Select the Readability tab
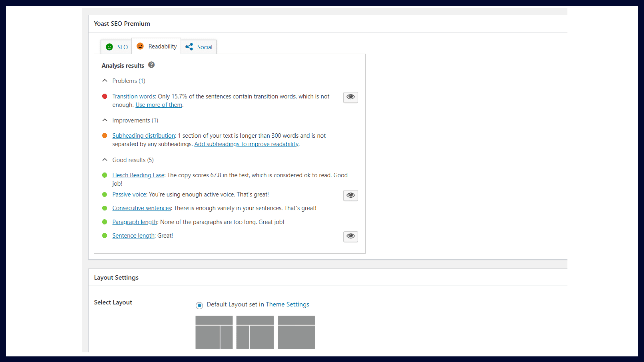This screenshot has height=362, width=644. (156, 46)
